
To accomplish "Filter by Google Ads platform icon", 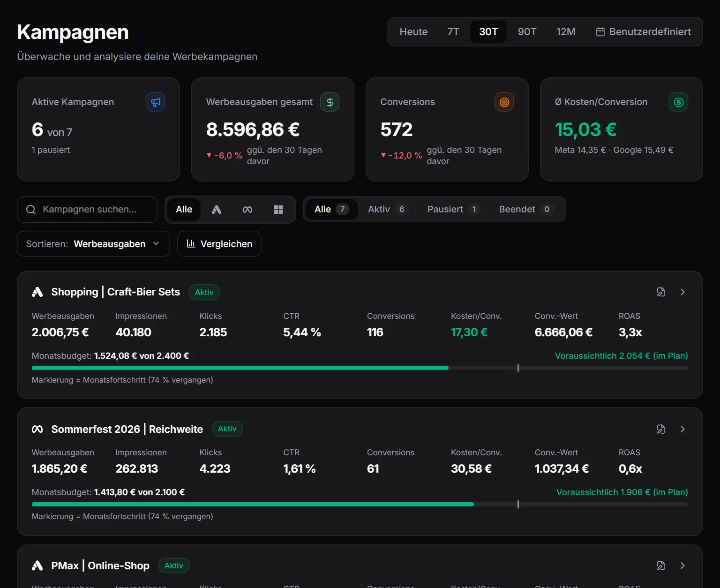I will coord(217,210).
